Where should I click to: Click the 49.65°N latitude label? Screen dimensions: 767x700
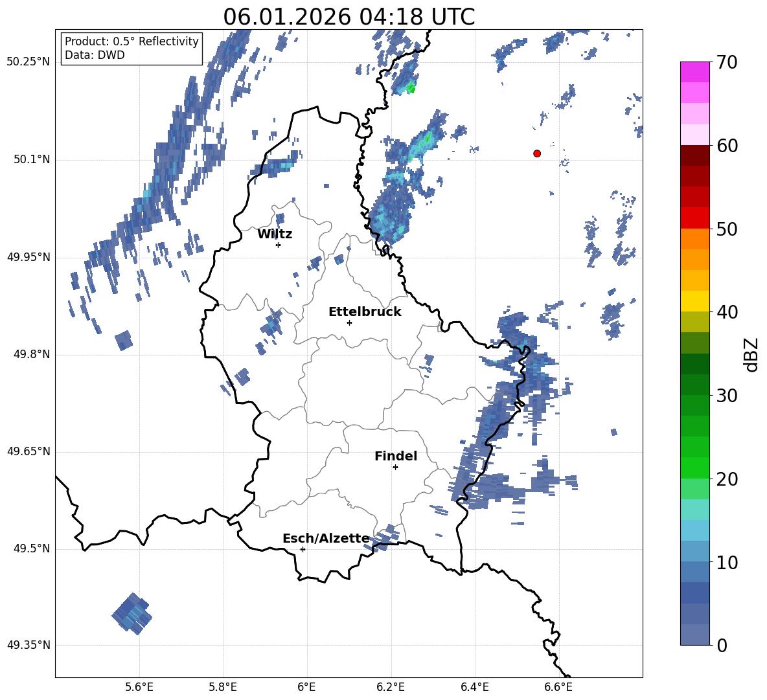click(x=29, y=452)
